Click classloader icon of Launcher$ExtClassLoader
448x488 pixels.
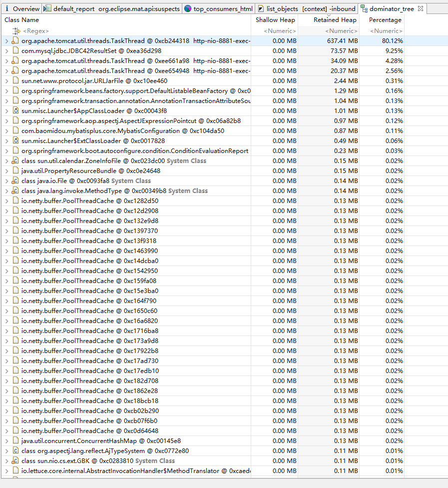coord(15,140)
